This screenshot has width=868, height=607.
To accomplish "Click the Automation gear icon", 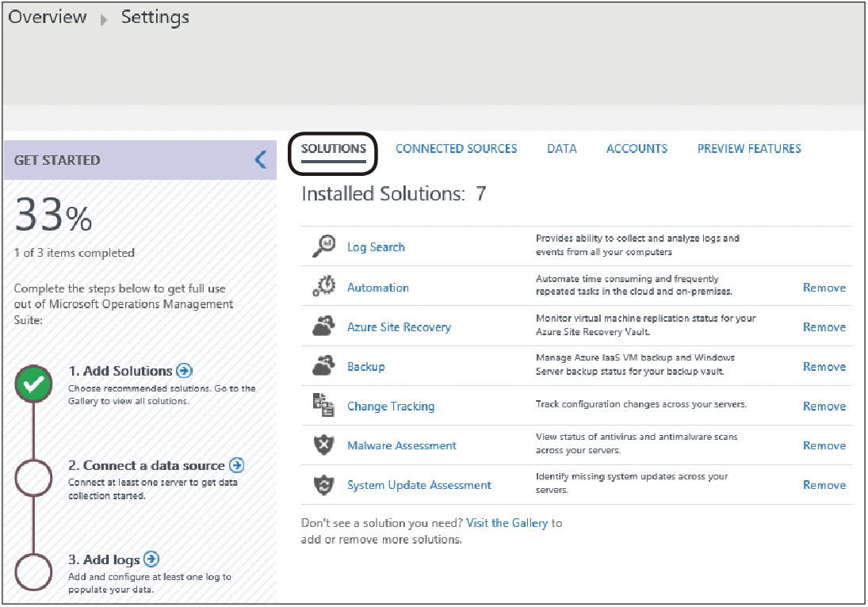I will [x=324, y=286].
